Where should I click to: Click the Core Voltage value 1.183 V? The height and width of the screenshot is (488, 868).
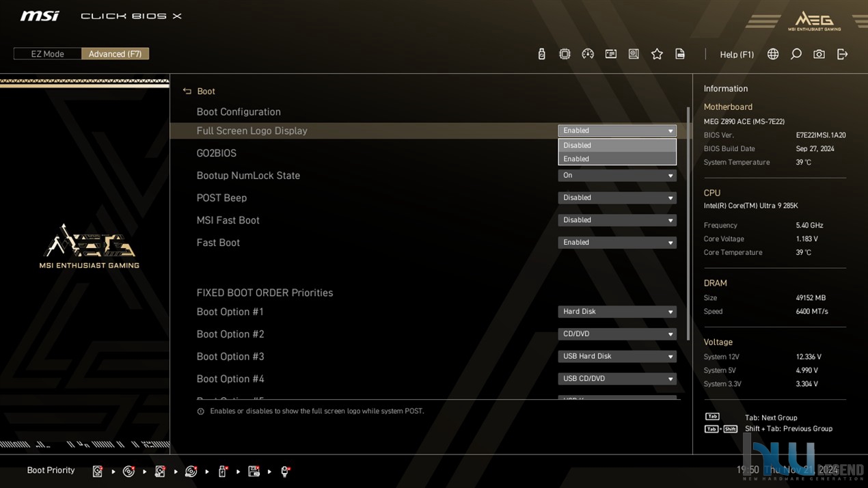[x=806, y=239]
